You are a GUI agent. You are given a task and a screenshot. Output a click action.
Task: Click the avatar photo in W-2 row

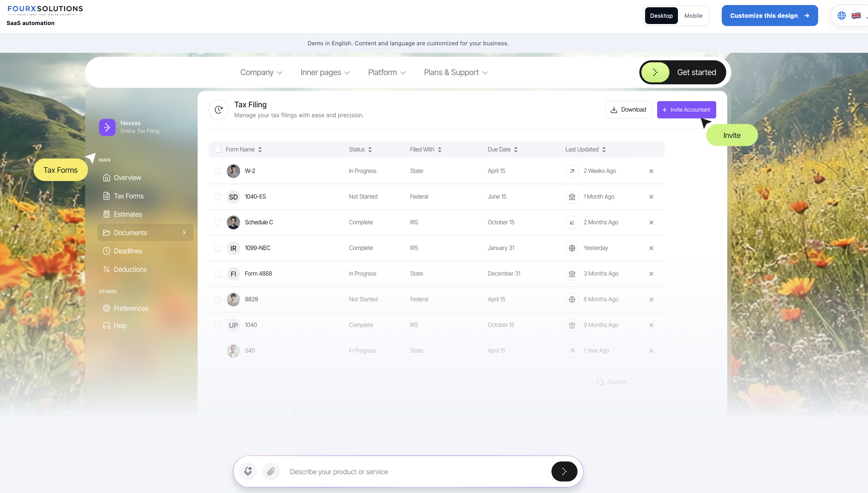click(x=233, y=171)
